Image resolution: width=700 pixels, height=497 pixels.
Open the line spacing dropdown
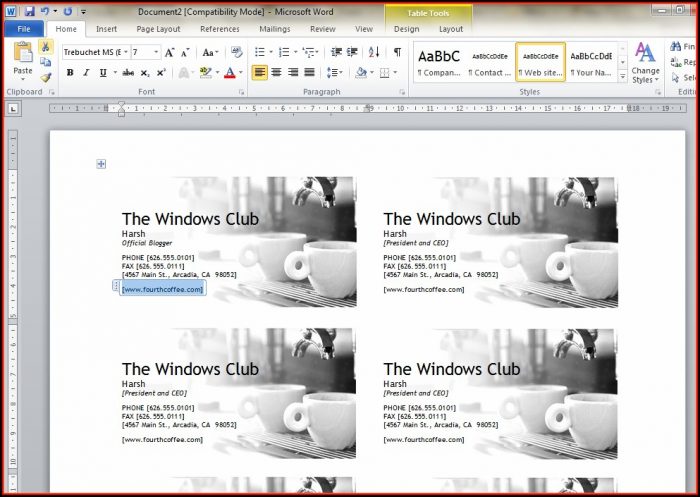pos(341,72)
